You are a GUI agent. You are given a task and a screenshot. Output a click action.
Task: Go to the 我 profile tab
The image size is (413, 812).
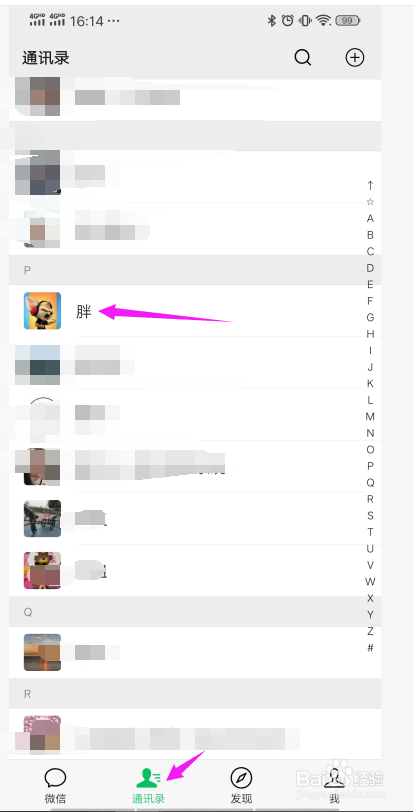click(x=334, y=785)
